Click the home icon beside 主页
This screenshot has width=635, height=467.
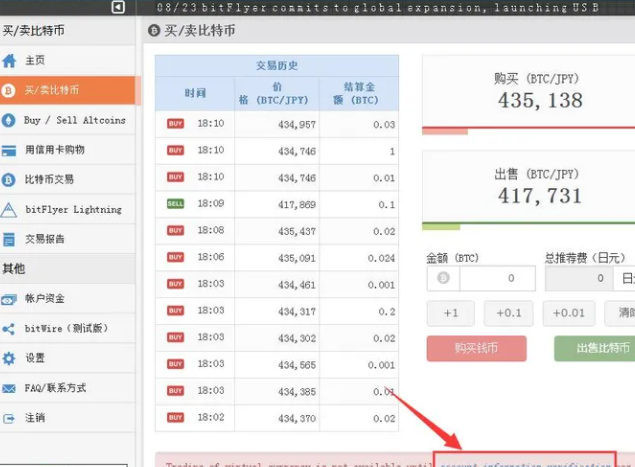point(10,61)
